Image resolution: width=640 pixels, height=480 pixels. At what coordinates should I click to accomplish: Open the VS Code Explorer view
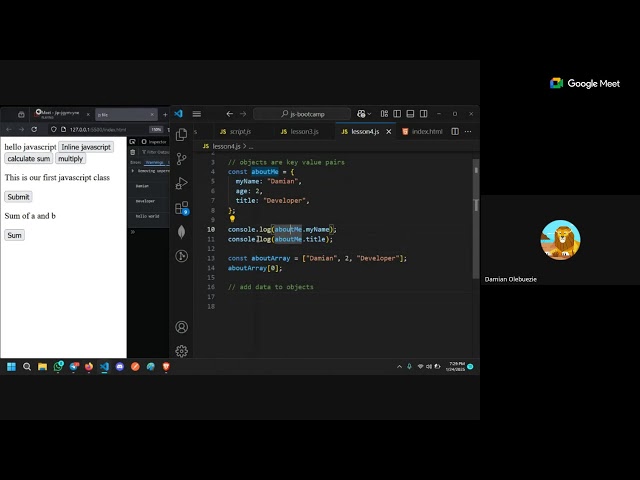pyautogui.click(x=182, y=135)
